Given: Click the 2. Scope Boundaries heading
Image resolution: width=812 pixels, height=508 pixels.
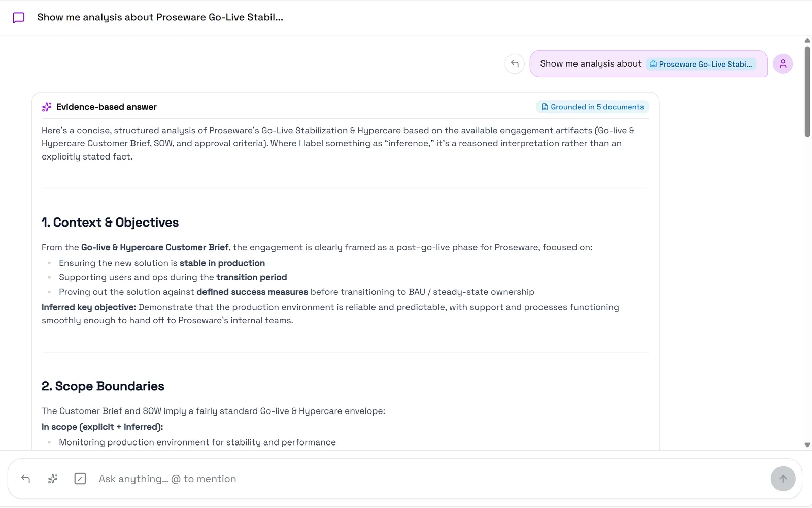Looking at the screenshot, I should (103, 386).
